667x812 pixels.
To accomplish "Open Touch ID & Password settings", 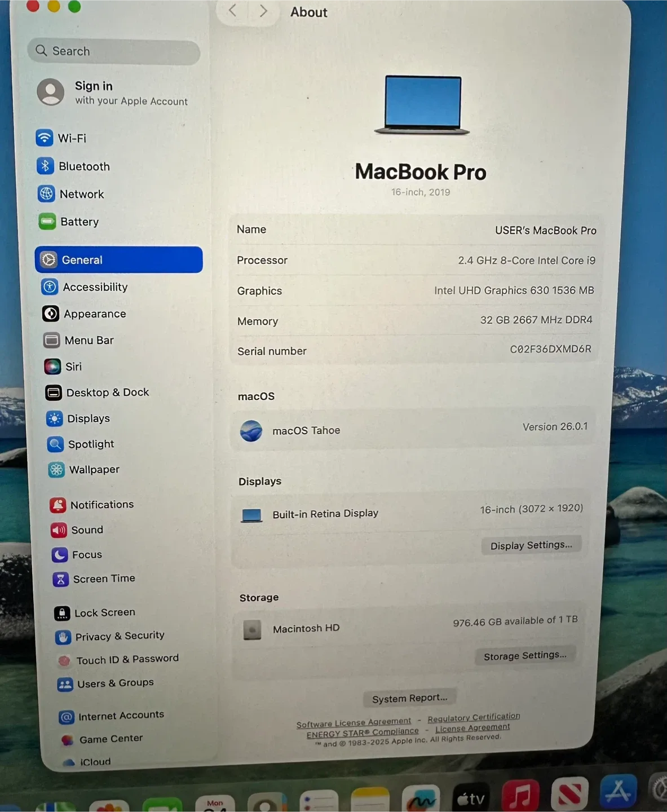I will pos(127,659).
